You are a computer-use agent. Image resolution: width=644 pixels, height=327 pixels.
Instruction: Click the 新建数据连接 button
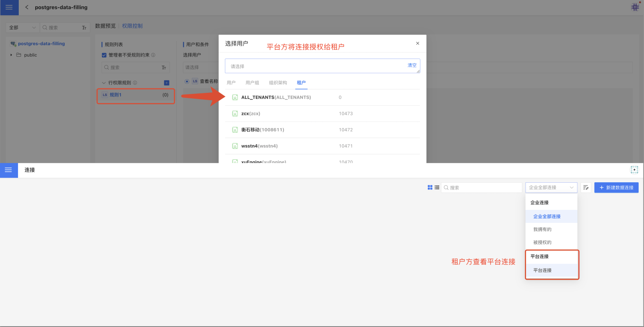coord(616,188)
